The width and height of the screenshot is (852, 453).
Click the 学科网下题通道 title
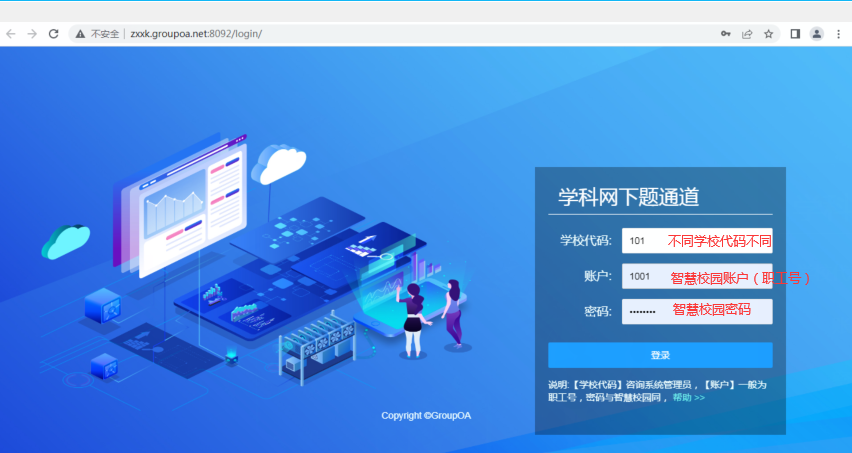point(628,197)
